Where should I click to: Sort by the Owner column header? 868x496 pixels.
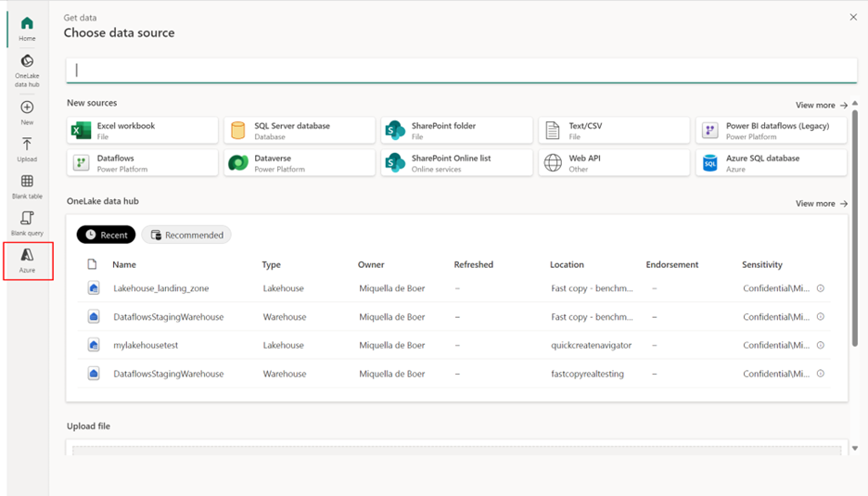point(371,264)
